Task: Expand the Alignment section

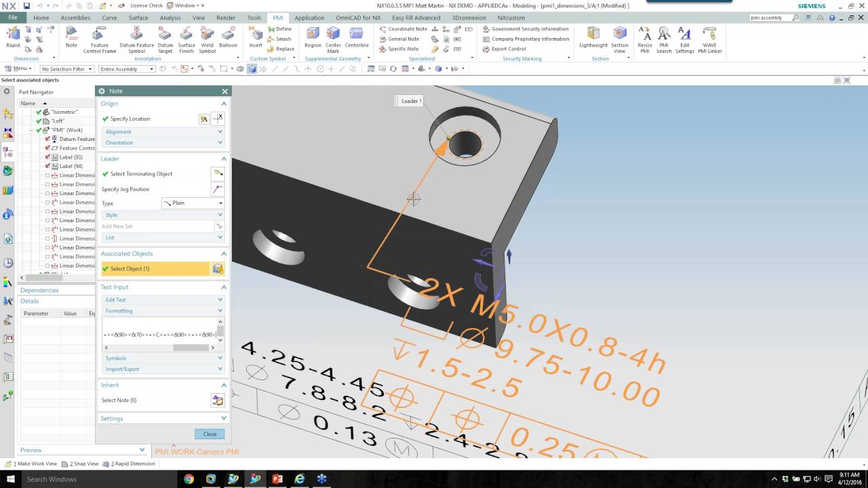Action: [x=163, y=131]
